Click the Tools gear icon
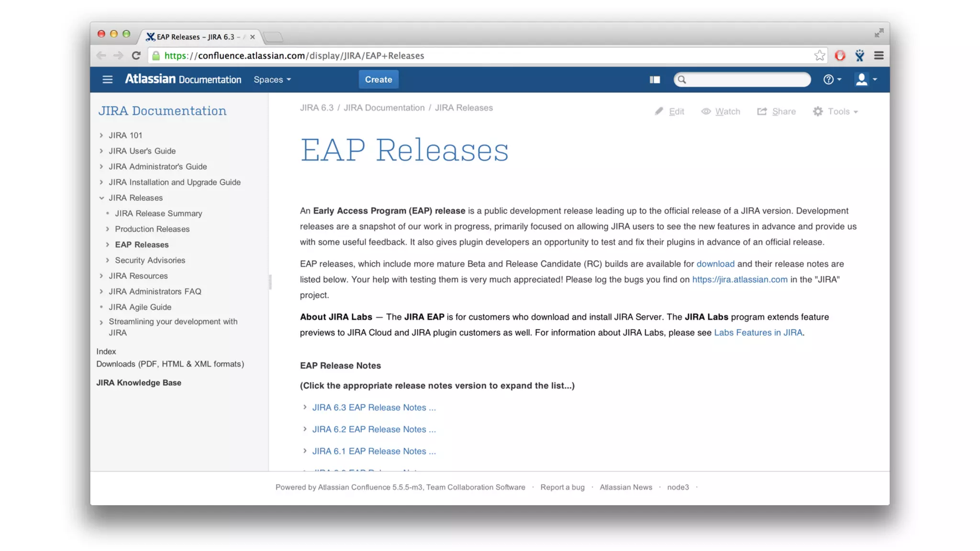Screen dimensions: 980x551 818,111
